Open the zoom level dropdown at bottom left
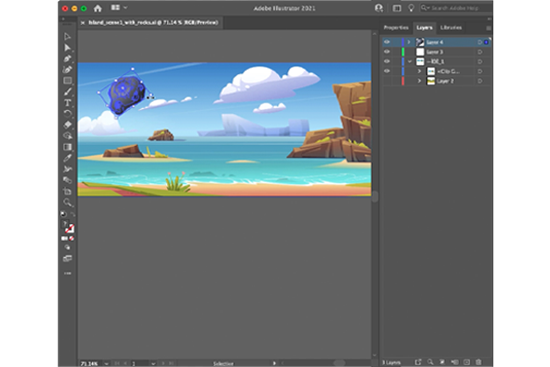The width and height of the screenshot is (550, 367). pos(106,363)
